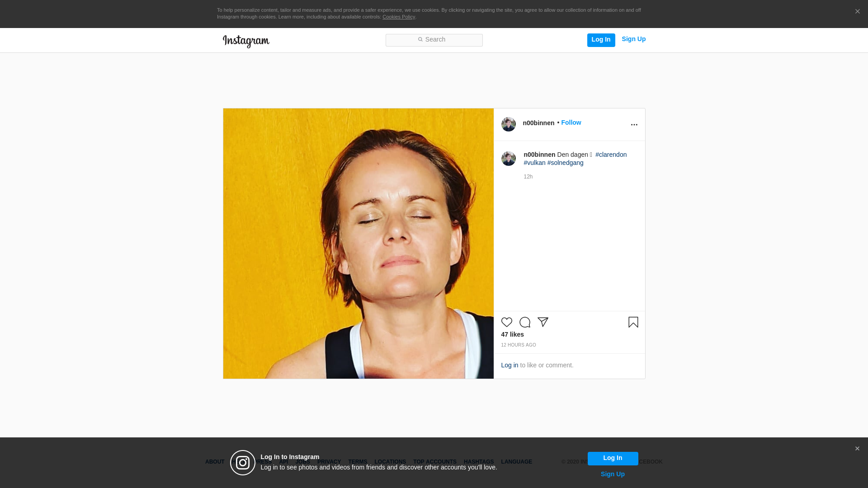Open the three-dot more options menu

[634, 125]
